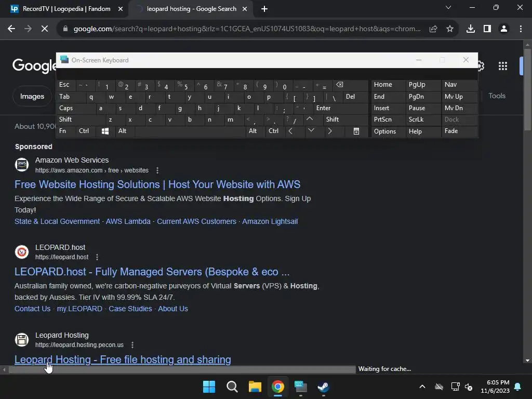
Task: Toggle Chrome side panel
Action: coord(487,29)
